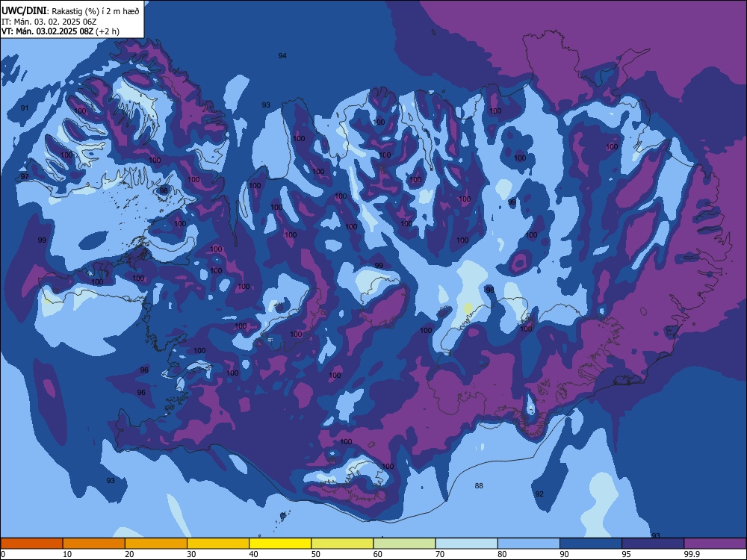Screen dimensions: 747x560
Task: Click the legend tick label '90'
Action: click(x=564, y=554)
